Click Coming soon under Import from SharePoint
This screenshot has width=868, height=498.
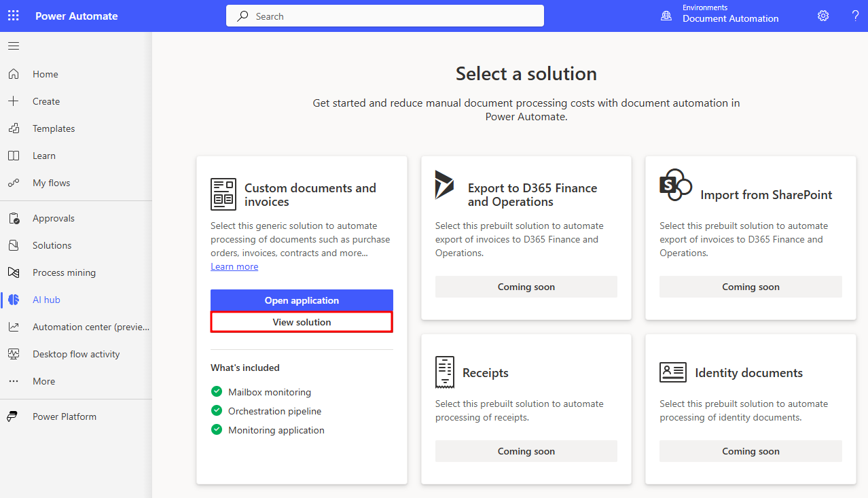(x=751, y=287)
